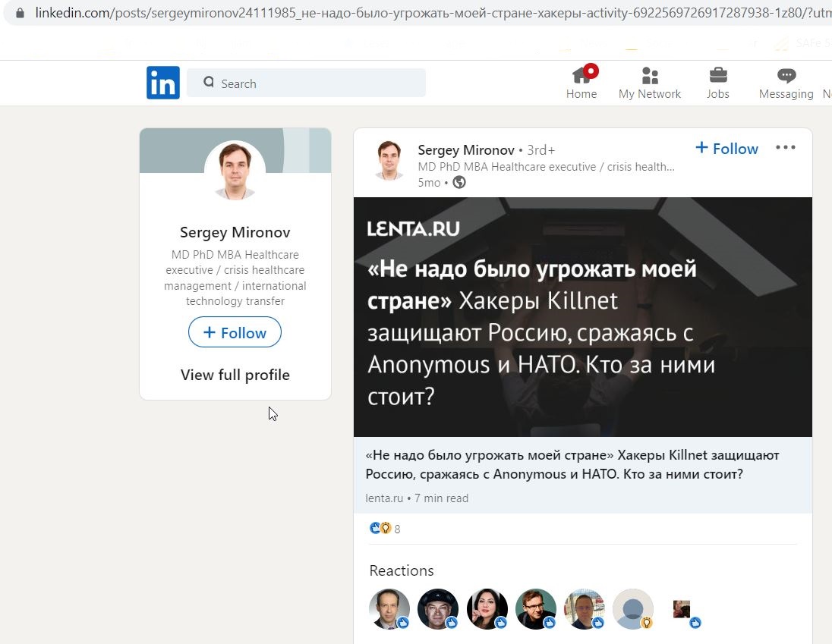Click the red notification badge on Home
Viewport: 832px width, 644px height.
[x=591, y=71]
